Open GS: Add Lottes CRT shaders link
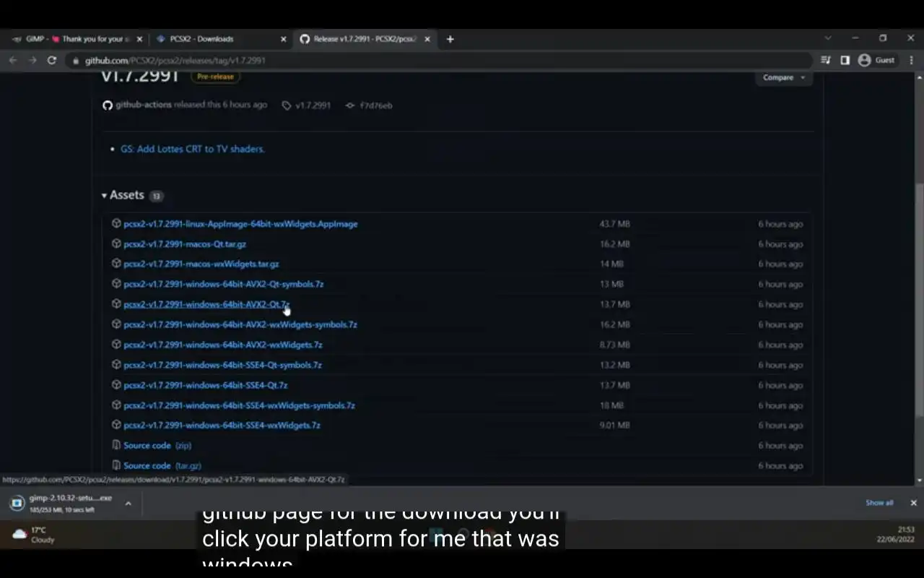The width and height of the screenshot is (924, 578). click(193, 149)
